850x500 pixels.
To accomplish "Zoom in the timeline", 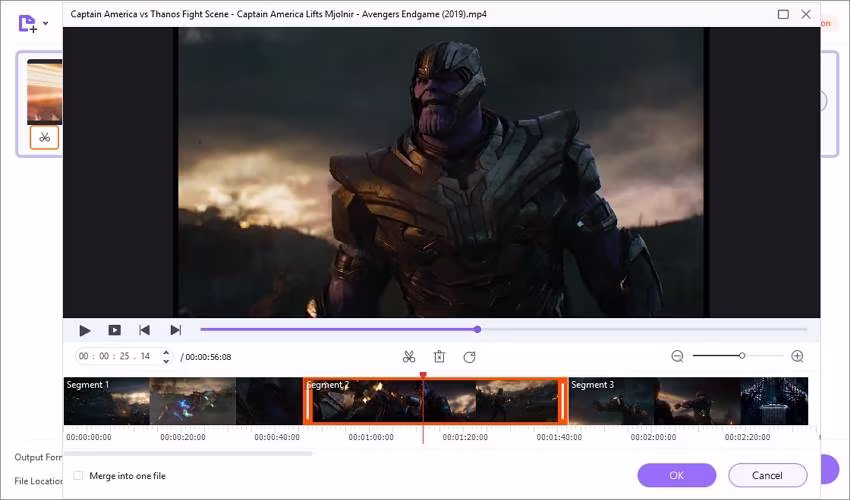I will pos(797,356).
